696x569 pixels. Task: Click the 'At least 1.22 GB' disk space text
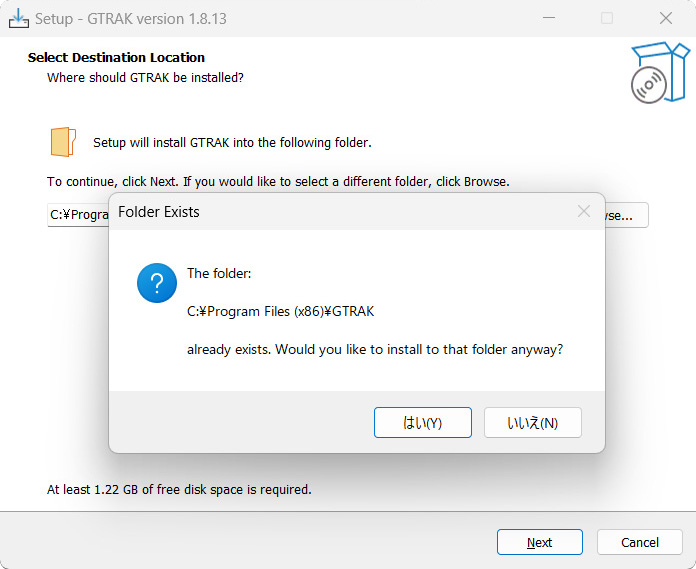pyautogui.click(x=179, y=490)
